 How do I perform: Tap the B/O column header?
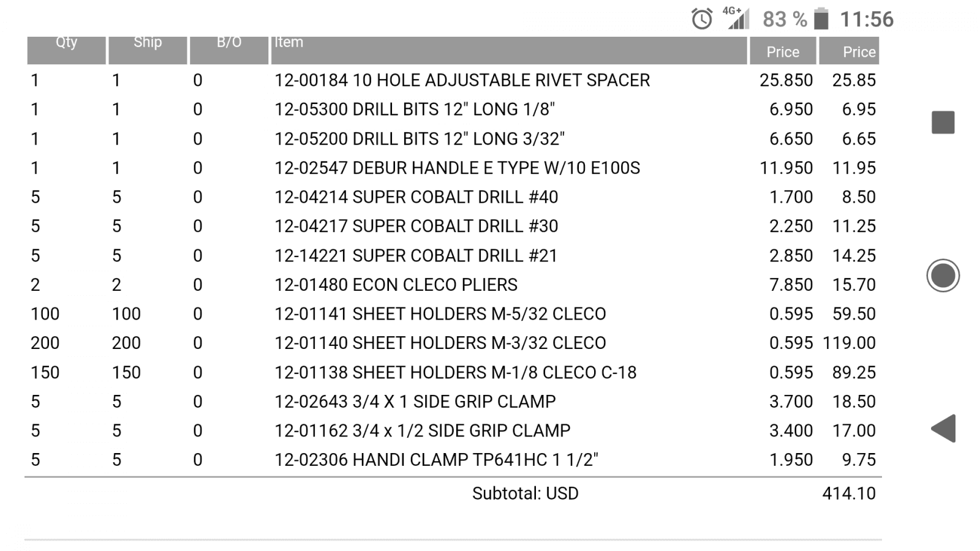[229, 43]
